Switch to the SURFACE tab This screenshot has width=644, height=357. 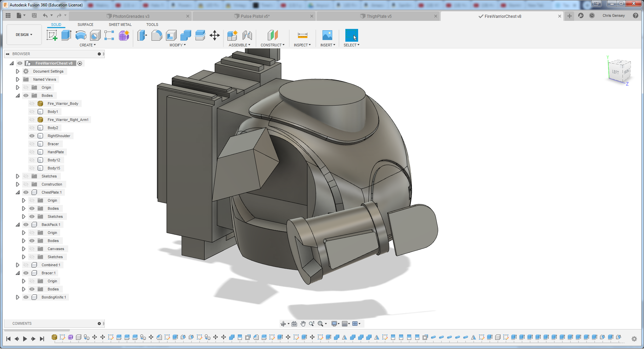pos(85,25)
